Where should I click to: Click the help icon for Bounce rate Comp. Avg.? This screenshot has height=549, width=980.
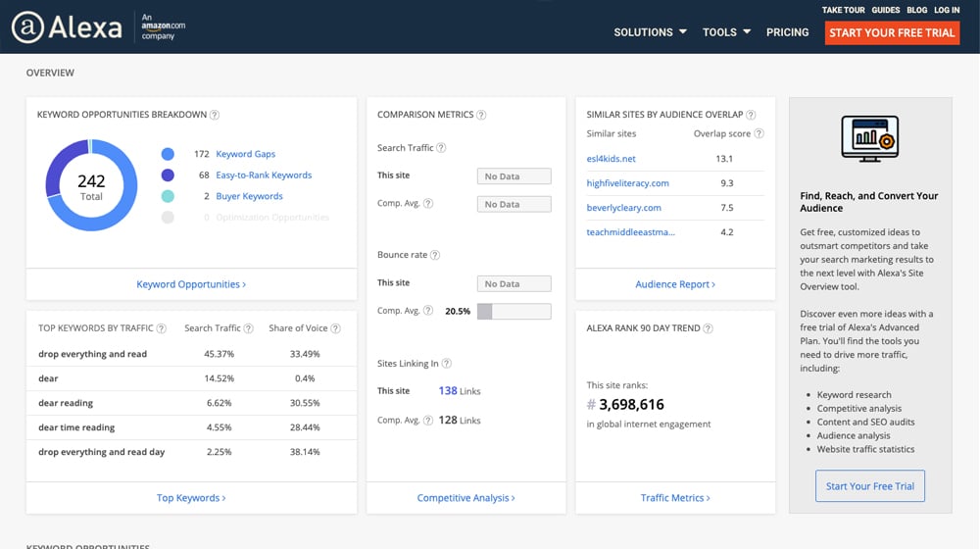(428, 310)
